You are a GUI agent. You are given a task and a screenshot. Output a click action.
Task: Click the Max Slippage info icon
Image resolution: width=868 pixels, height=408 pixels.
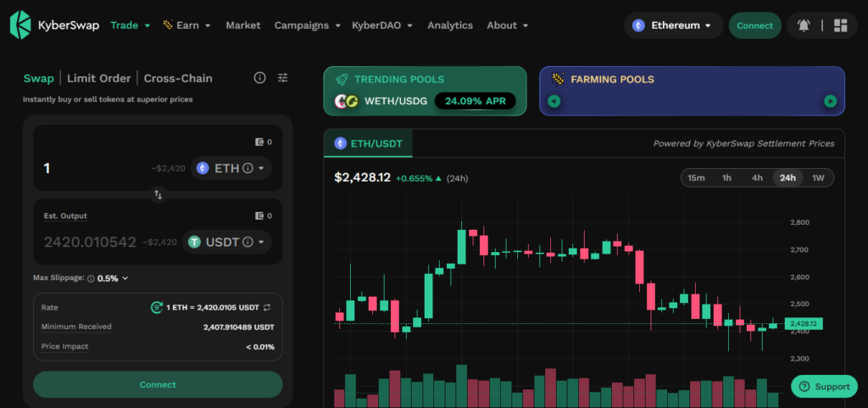[91, 278]
